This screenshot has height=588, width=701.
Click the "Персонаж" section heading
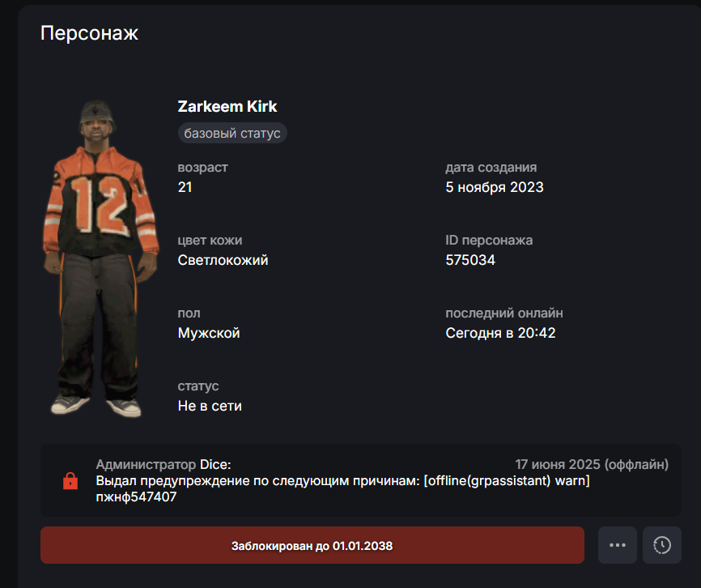coord(89,33)
